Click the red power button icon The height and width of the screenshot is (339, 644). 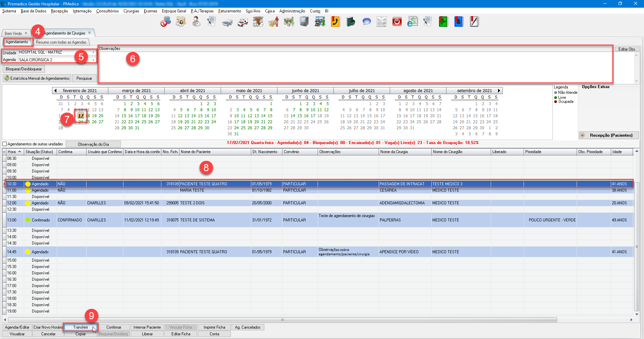tap(397, 22)
